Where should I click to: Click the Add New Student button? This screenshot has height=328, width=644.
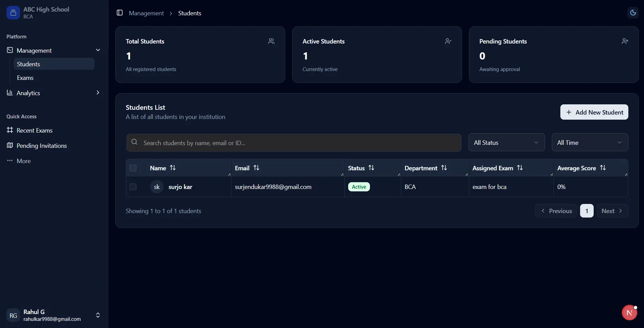(594, 112)
